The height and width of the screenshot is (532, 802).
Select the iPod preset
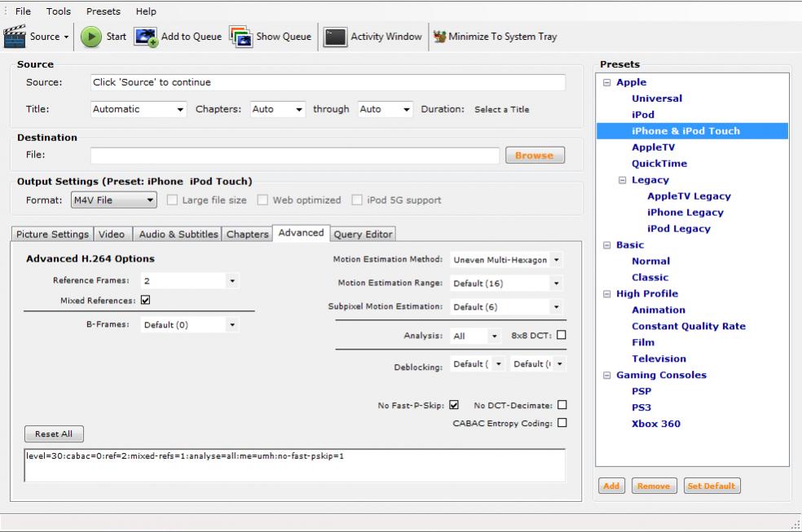coord(643,115)
